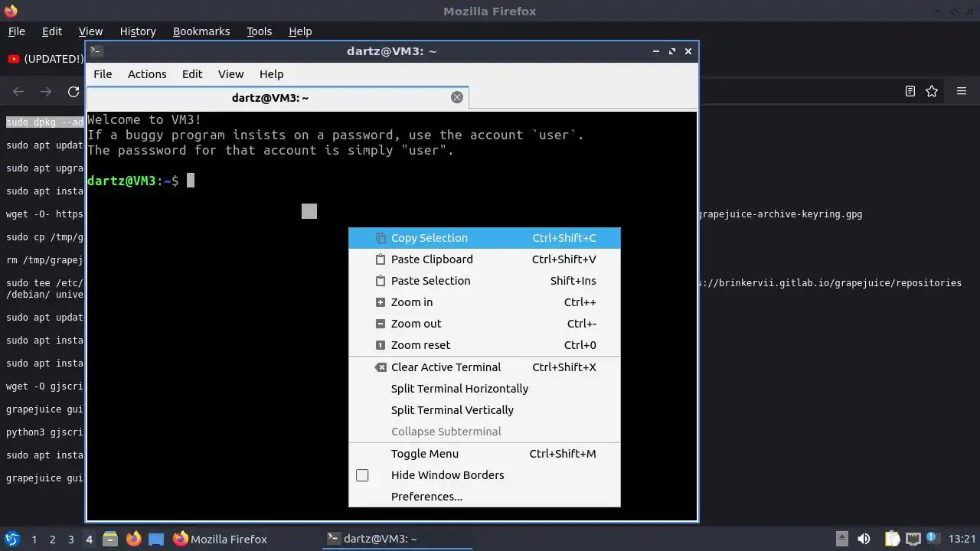Open Firefox History menu
Image resolution: width=980 pixels, height=551 pixels.
coord(138,31)
